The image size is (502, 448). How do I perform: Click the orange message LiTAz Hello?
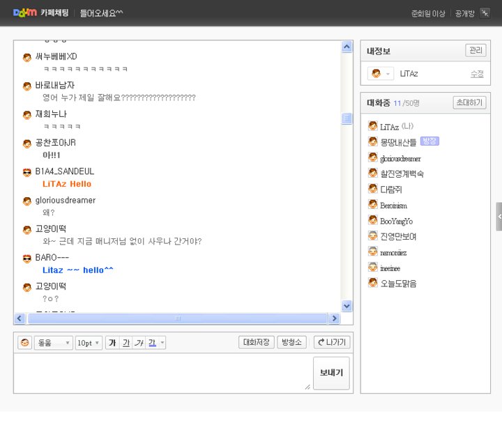pyautogui.click(x=67, y=184)
